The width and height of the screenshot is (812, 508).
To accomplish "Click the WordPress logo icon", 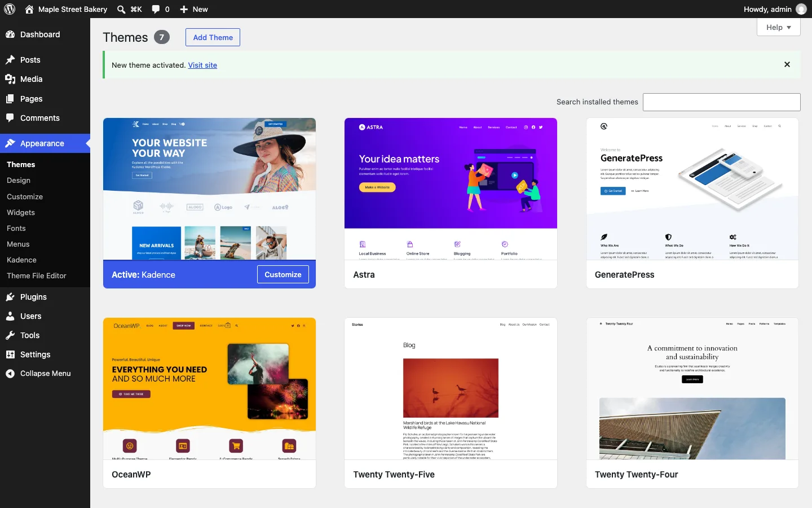I will click(x=10, y=9).
